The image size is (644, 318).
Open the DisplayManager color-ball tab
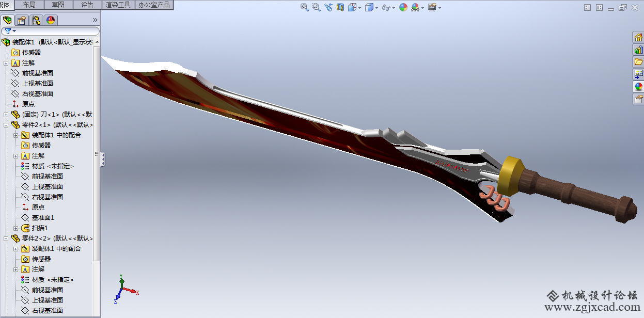point(51,20)
